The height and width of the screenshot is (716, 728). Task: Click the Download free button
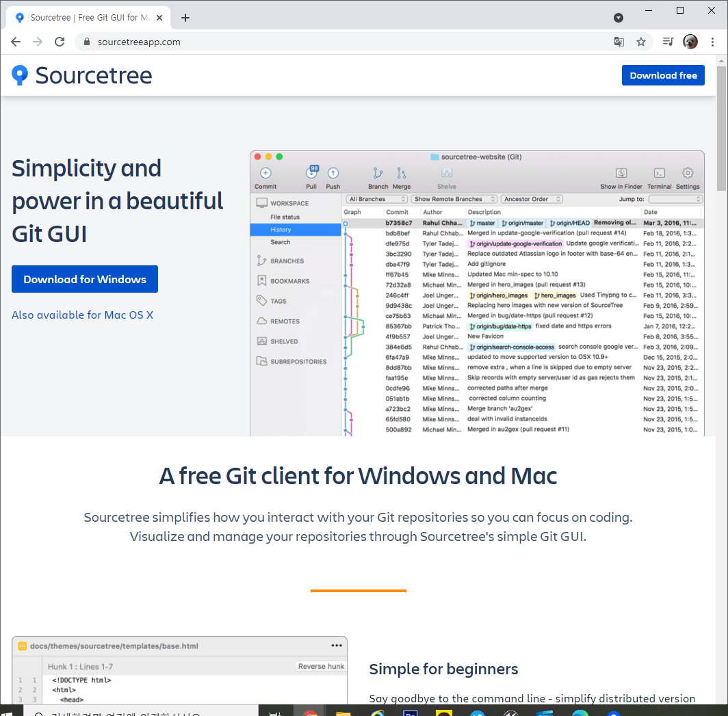point(663,75)
